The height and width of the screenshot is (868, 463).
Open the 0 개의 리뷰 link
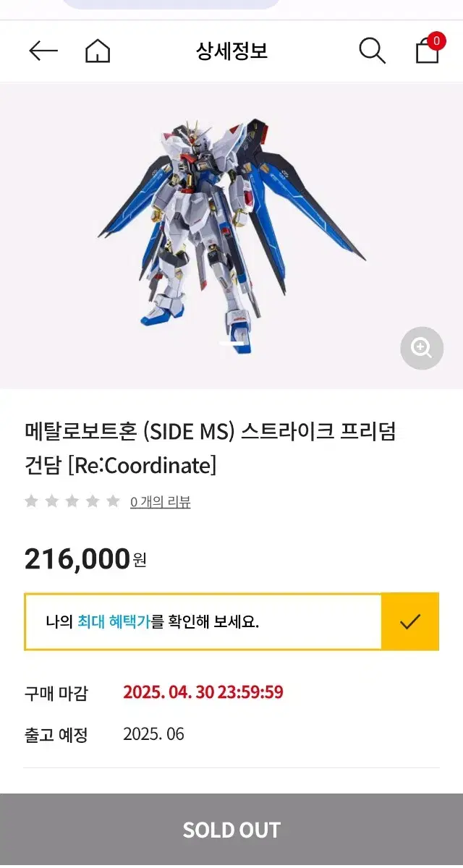coord(160,502)
